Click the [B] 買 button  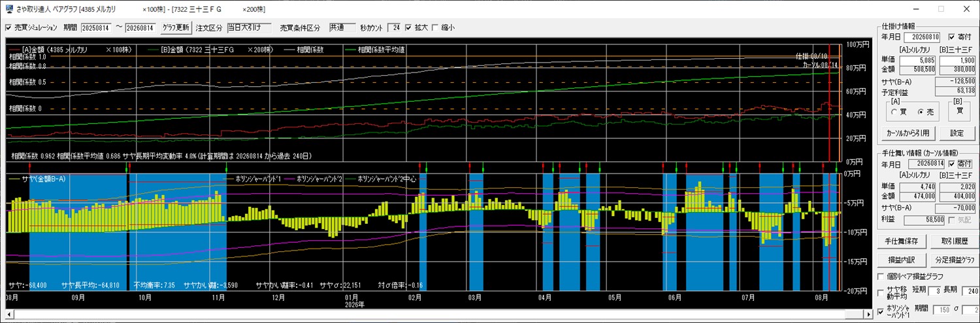coord(960,111)
